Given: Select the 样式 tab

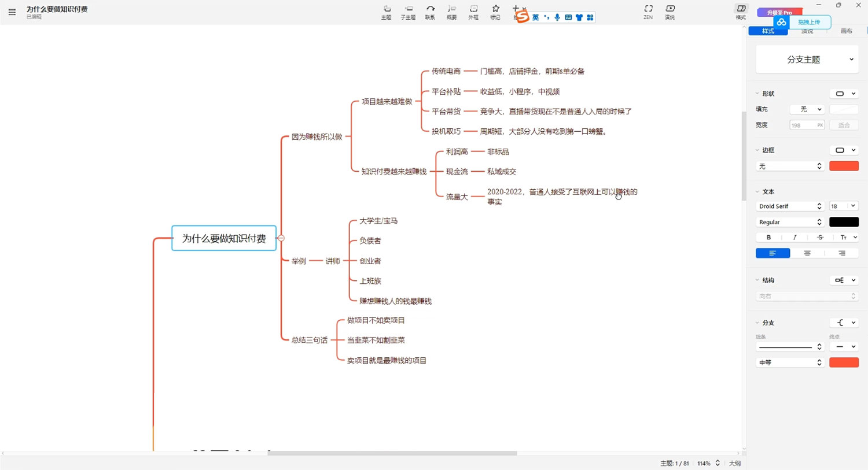Looking at the screenshot, I should (x=768, y=31).
